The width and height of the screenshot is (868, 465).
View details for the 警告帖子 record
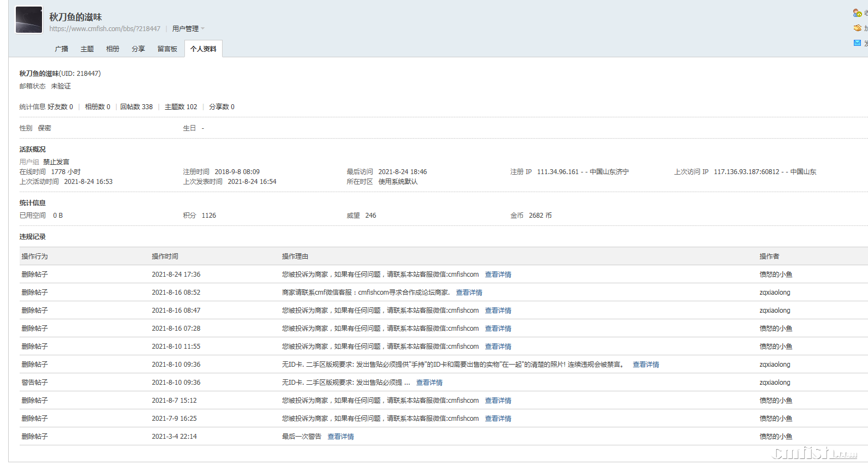click(x=429, y=383)
